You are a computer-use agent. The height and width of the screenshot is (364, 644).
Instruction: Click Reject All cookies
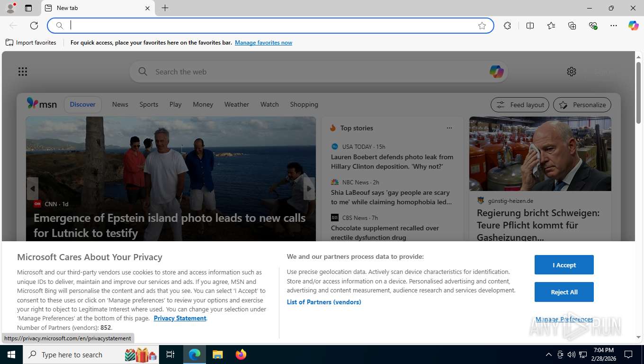[564, 292]
